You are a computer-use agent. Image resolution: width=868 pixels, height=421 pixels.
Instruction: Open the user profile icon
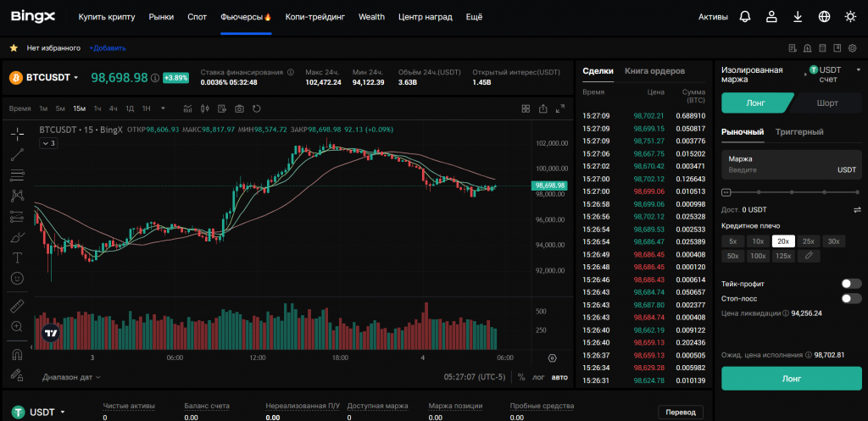pos(771,17)
